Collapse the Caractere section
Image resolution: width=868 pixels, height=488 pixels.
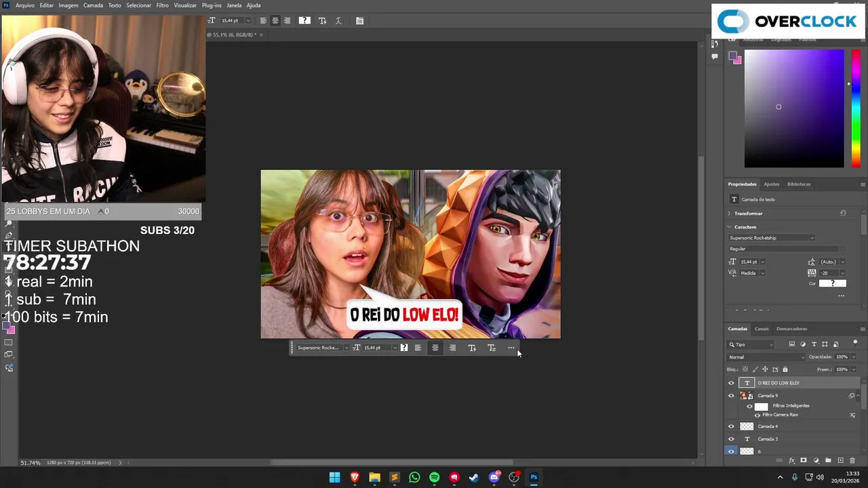click(x=729, y=227)
